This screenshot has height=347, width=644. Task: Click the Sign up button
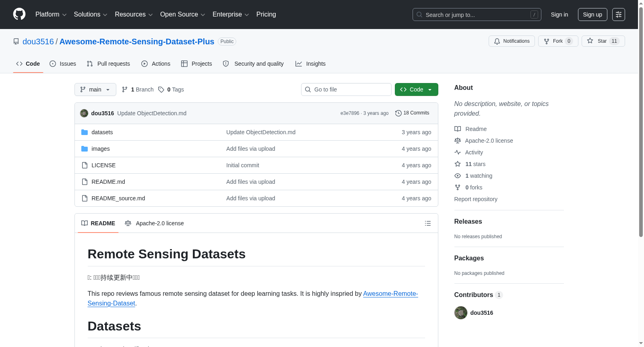point(592,15)
